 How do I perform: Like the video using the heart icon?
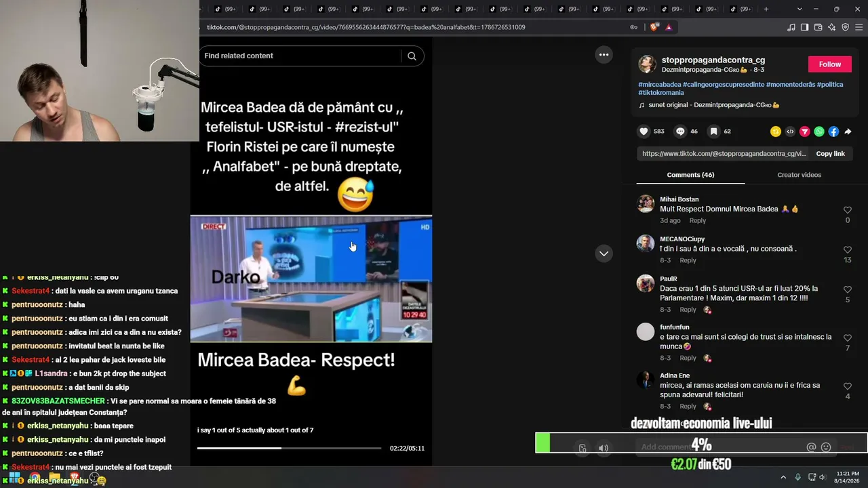click(x=644, y=131)
